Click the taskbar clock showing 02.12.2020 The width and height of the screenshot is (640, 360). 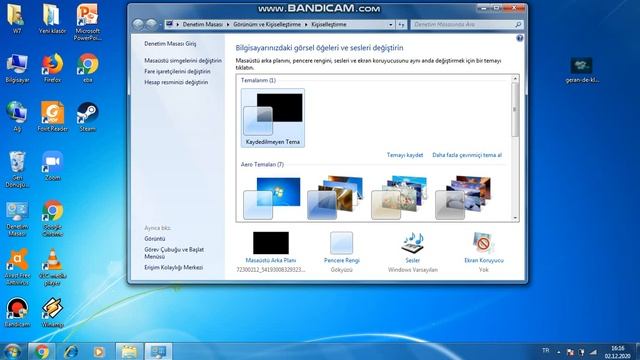tap(618, 352)
